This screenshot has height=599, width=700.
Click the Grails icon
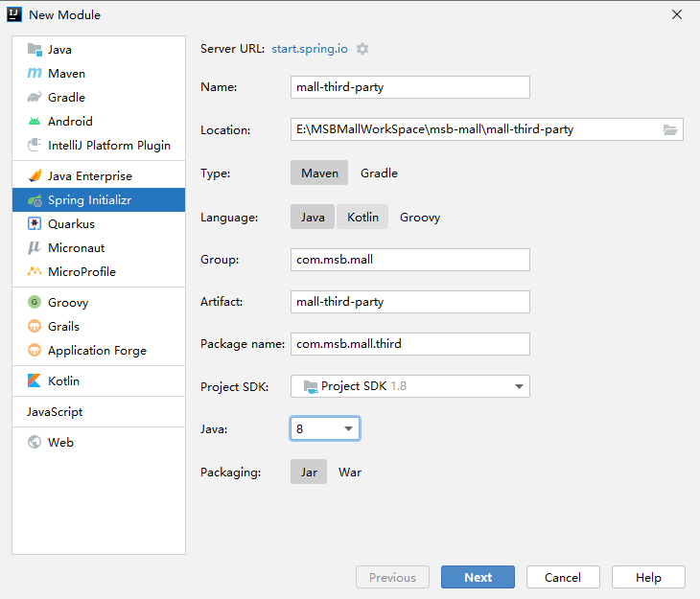tap(35, 326)
